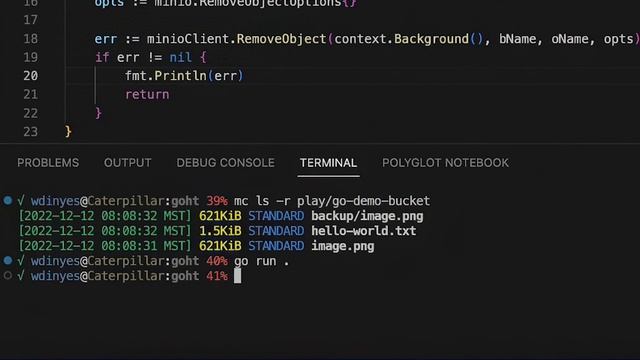Click line number 18 in the gutter
This screenshot has width=640, height=360.
click(x=31, y=39)
